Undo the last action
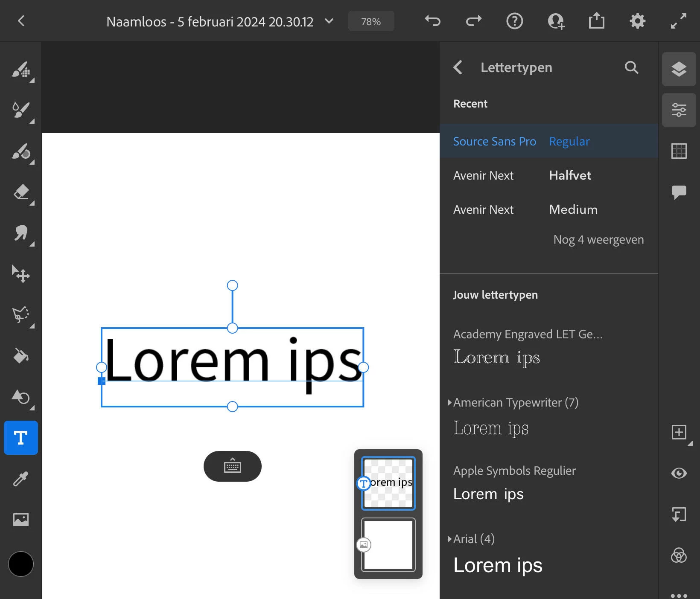The width and height of the screenshot is (700, 599). point(432,21)
